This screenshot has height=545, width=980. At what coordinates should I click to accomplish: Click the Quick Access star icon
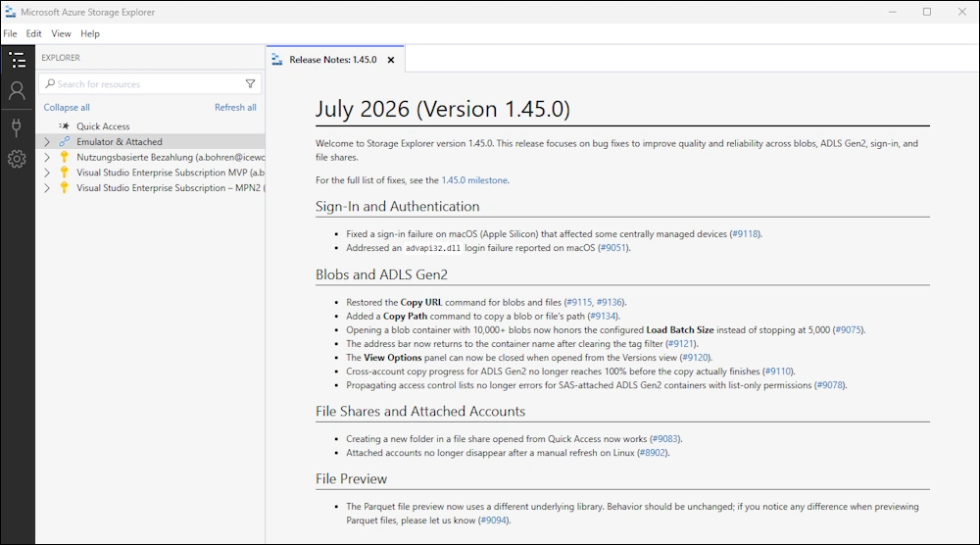(64, 126)
